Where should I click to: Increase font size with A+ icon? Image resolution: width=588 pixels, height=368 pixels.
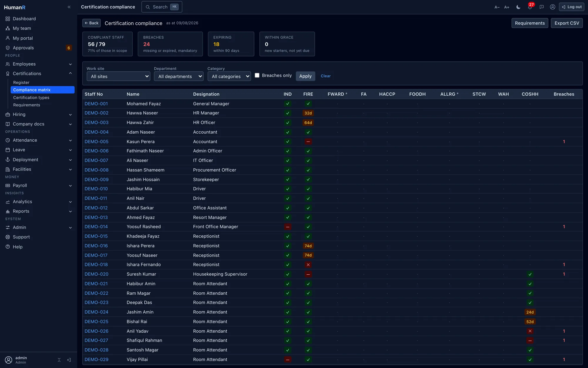(x=507, y=7)
